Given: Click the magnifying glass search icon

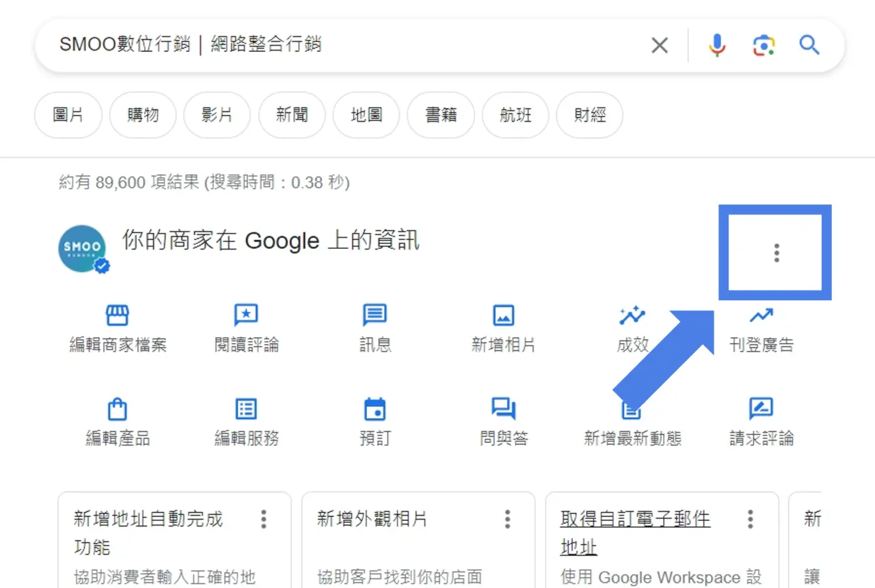Looking at the screenshot, I should tap(809, 45).
